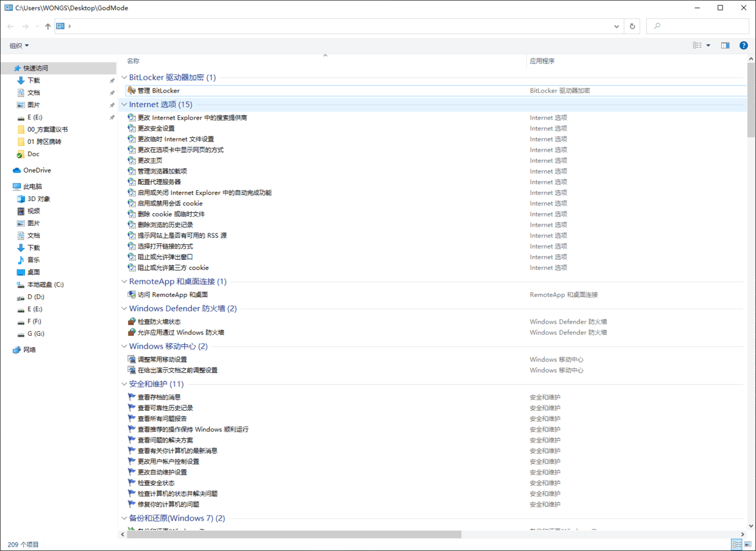Click the flag icon beside 查看存档的消息
The width and height of the screenshot is (756, 551).
[x=131, y=397]
